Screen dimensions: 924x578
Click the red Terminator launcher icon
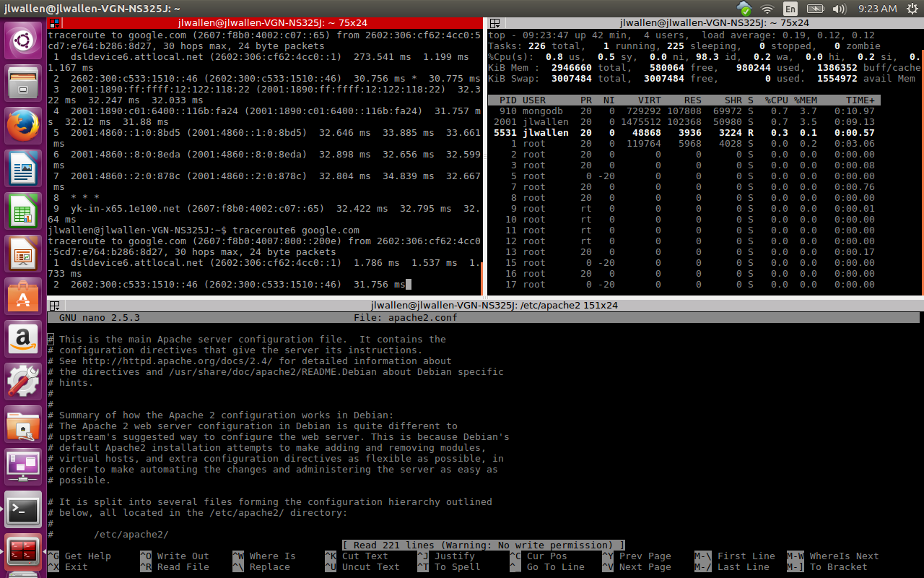pos(24,552)
